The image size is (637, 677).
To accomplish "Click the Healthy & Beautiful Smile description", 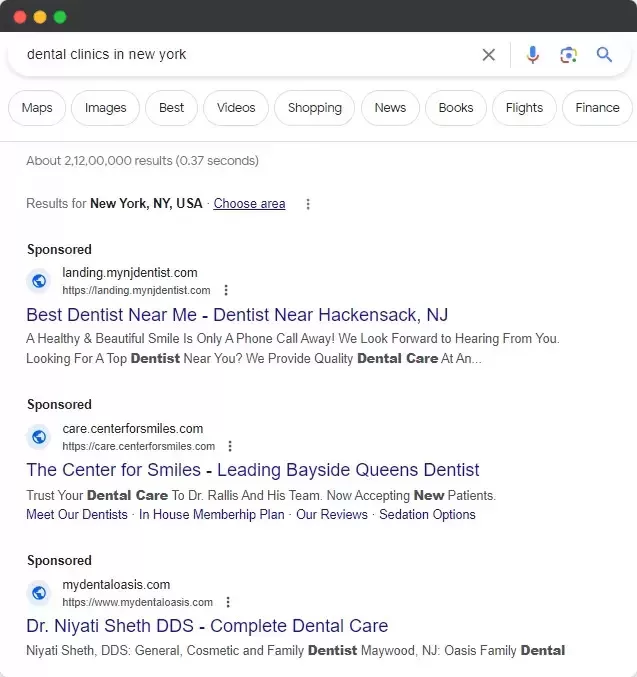I will (x=293, y=348).
